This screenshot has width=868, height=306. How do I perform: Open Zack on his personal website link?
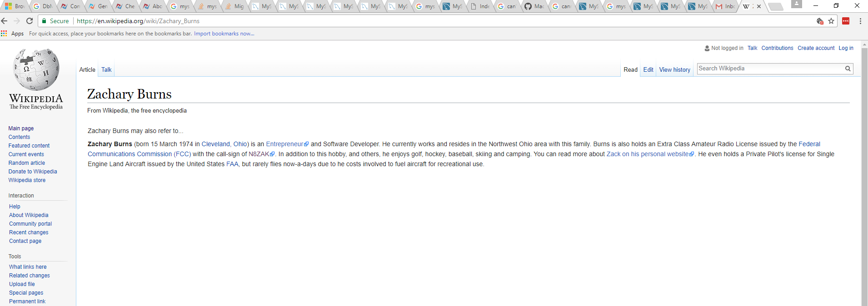[650, 154]
